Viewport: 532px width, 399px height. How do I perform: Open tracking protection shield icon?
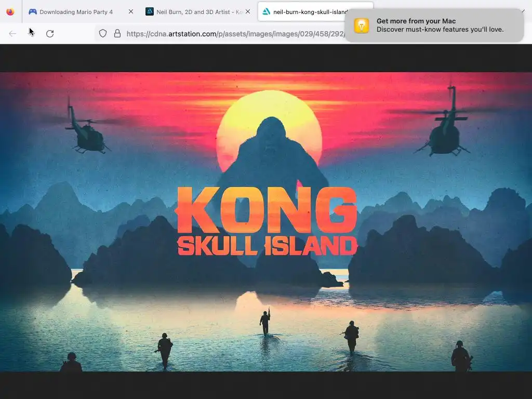pos(103,34)
